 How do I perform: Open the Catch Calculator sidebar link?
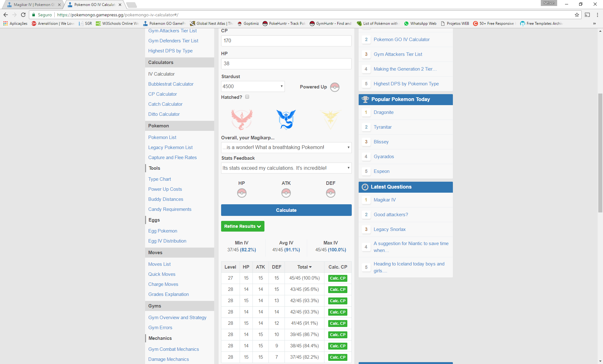tap(165, 104)
